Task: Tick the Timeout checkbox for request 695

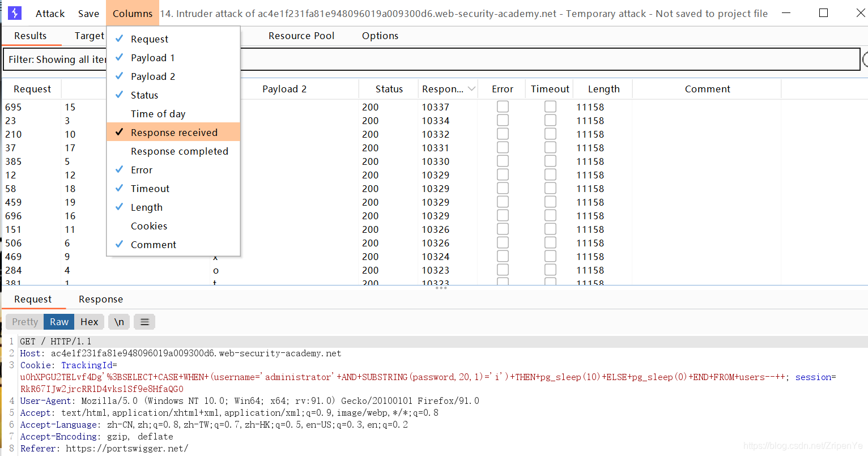Action: [550, 106]
